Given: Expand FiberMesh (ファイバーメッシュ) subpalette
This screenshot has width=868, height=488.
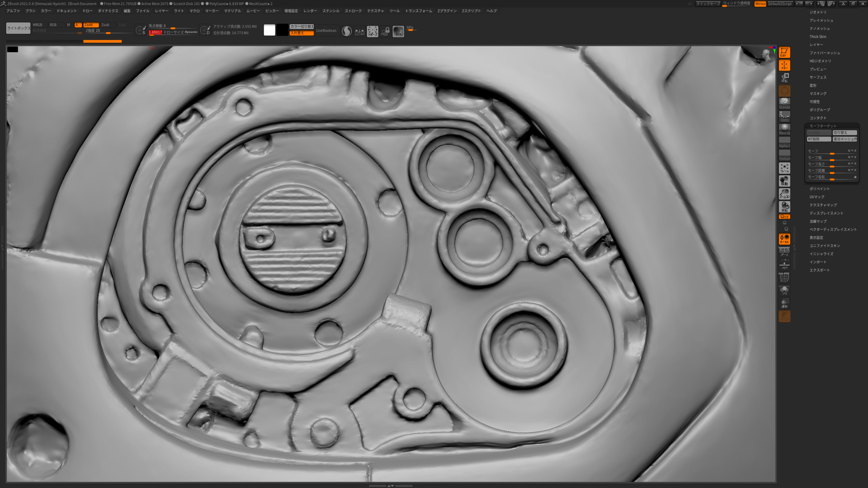Looking at the screenshot, I should click(x=825, y=53).
